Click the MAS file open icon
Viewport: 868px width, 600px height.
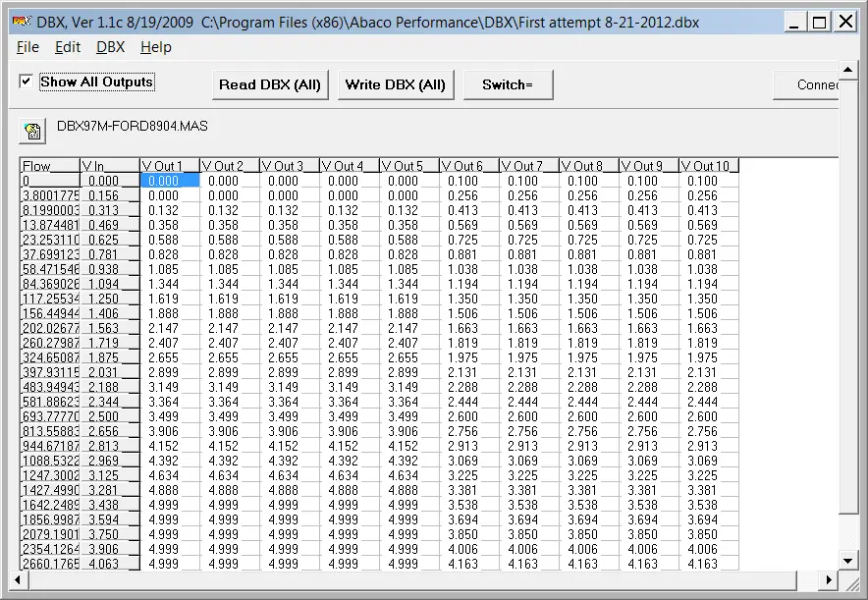coord(32,132)
